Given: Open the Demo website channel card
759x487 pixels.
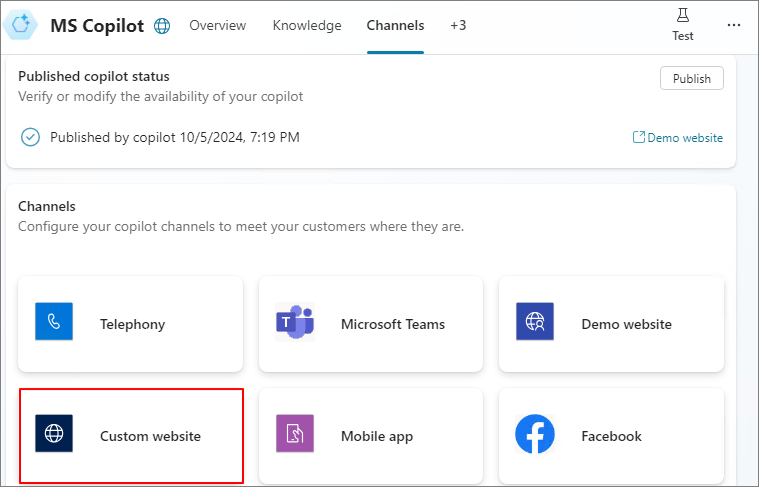Looking at the screenshot, I should 611,324.
